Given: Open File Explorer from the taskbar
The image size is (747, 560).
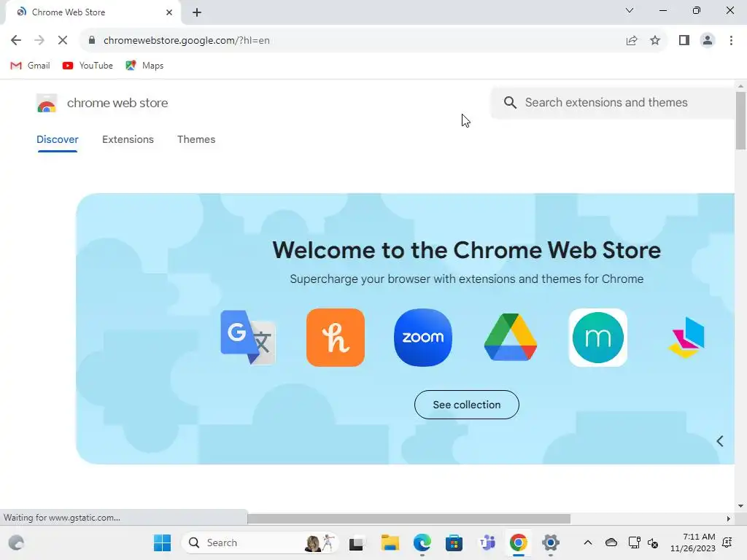Looking at the screenshot, I should [x=390, y=542].
